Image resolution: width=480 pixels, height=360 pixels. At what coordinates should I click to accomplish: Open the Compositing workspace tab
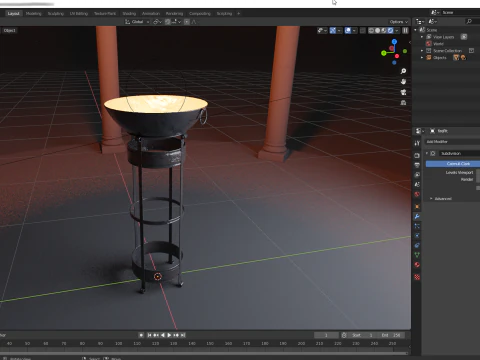(x=200, y=14)
